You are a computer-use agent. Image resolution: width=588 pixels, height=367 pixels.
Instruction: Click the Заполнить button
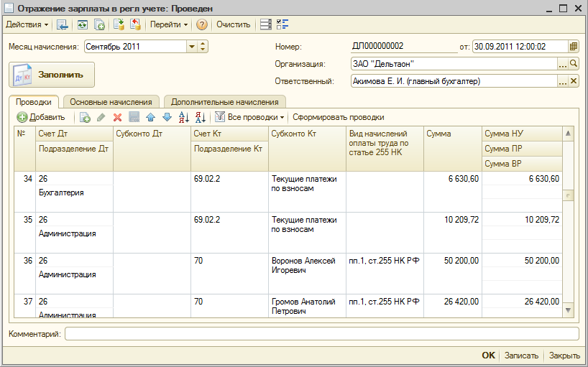pyautogui.click(x=52, y=75)
